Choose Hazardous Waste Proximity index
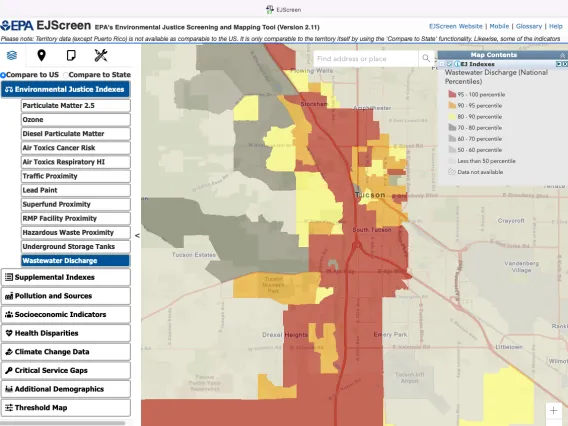This screenshot has width=568, height=426. click(x=76, y=233)
